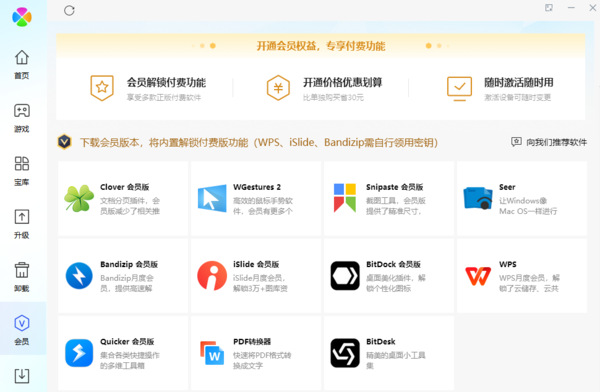Open WGestures 2 title
Screen dimensions: 600x392
pyautogui.click(x=257, y=187)
